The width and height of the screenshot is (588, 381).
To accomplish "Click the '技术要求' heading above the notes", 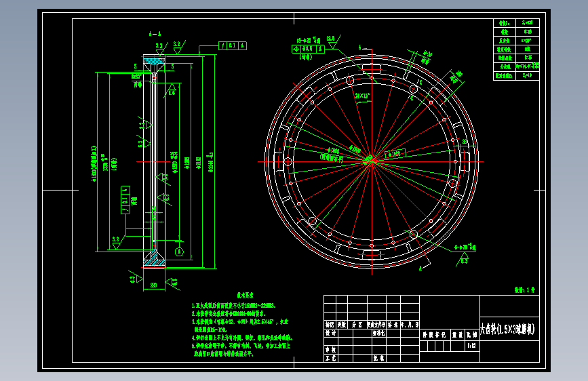I will 245,296.
